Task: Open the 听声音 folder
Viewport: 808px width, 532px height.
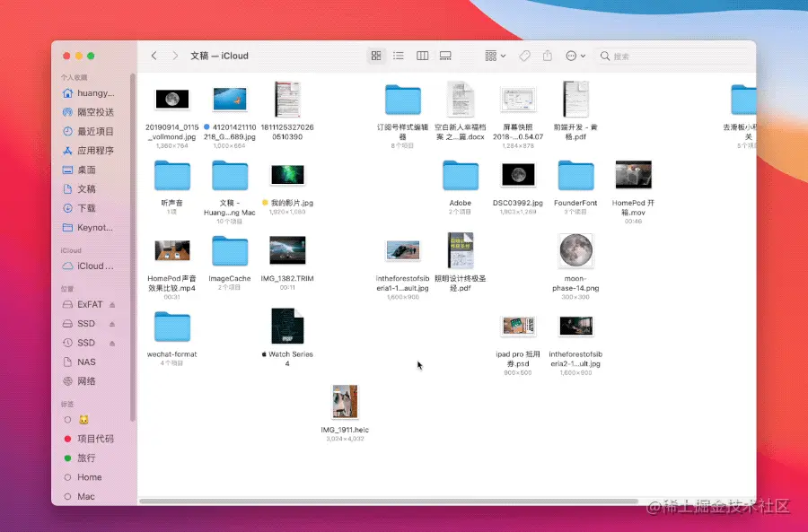Action: [x=172, y=175]
